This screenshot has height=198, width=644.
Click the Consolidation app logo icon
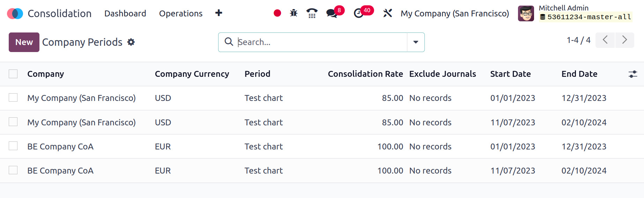[15, 14]
